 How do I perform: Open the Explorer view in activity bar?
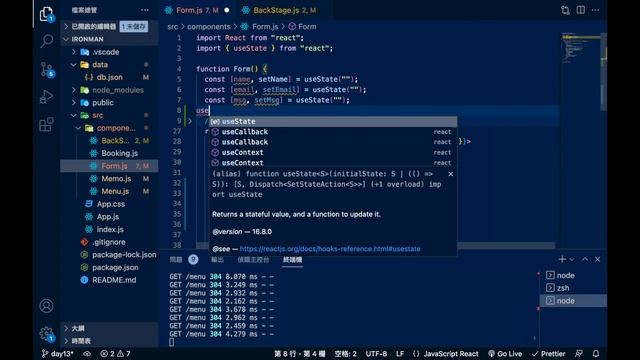47,14
